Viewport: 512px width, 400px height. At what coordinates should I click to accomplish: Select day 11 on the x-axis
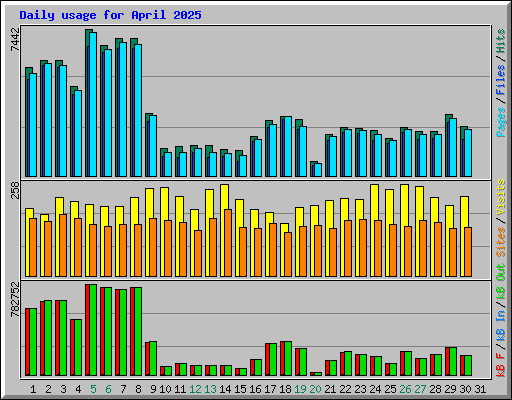(x=180, y=389)
